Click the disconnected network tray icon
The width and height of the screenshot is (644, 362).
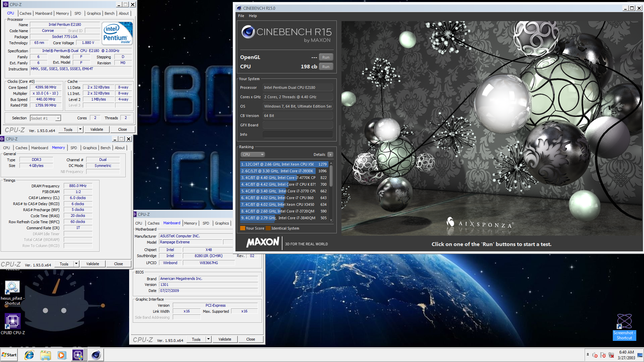tap(611, 355)
